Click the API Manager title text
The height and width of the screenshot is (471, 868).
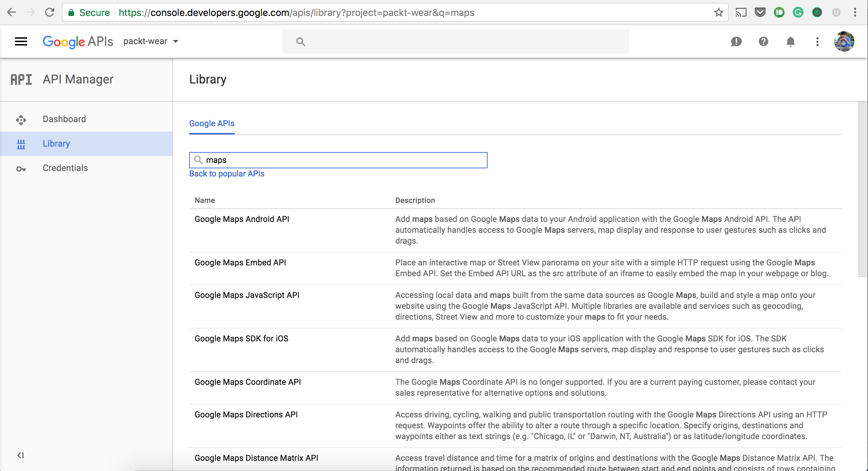pyautogui.click(x=78, y=79)
